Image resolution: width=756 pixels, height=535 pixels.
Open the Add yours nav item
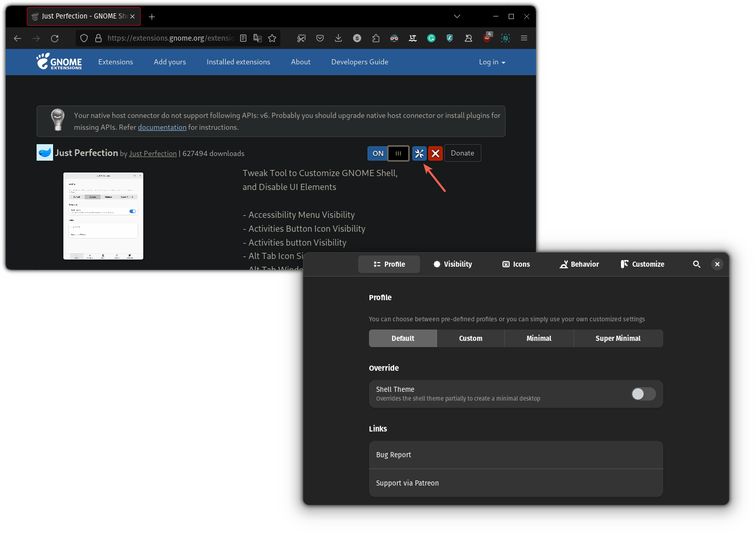point(170,62)
